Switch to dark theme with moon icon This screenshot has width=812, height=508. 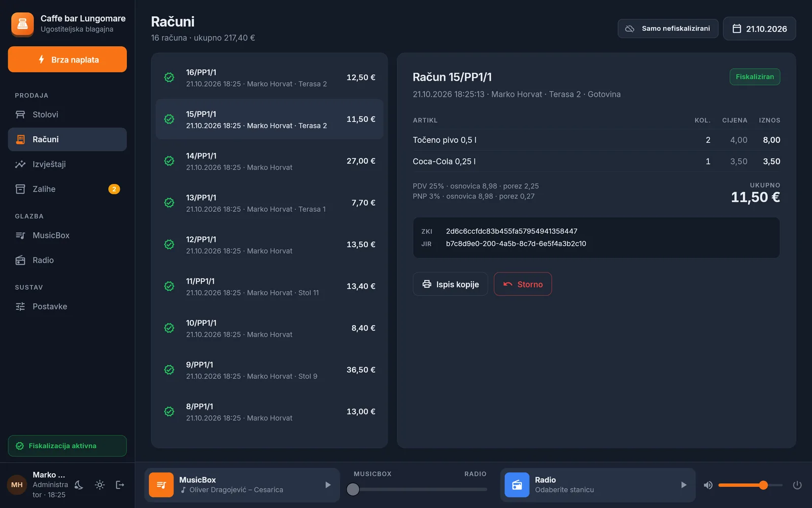79,485
